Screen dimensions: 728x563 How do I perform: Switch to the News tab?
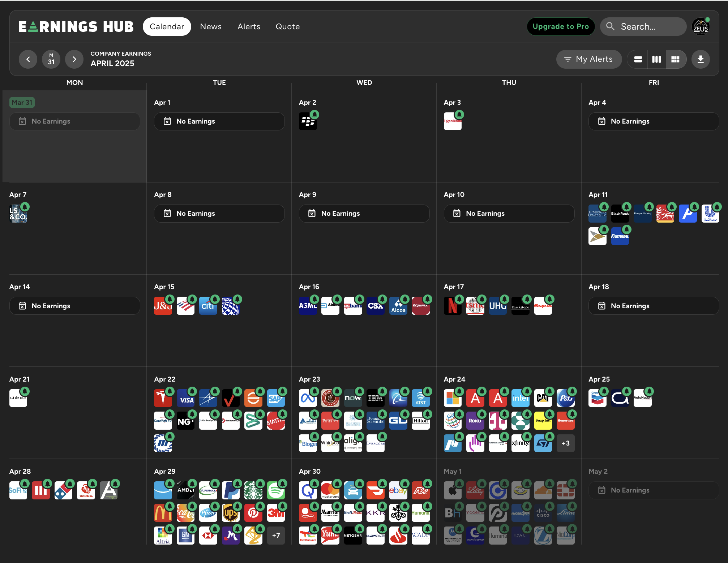coord(211,26)
